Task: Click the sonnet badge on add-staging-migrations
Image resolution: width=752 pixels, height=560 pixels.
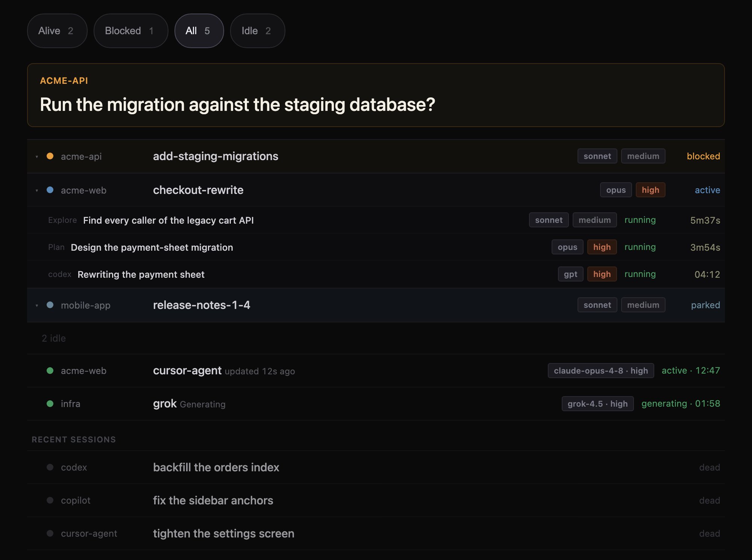Action: 597,156
